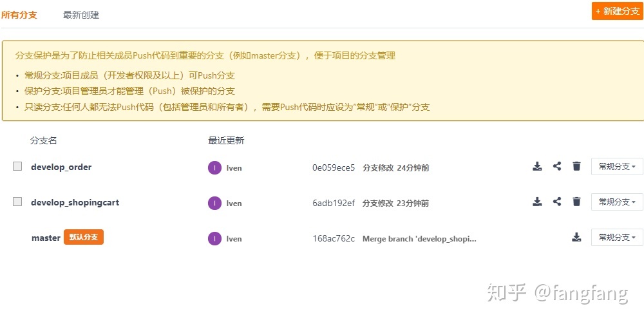Viewport: 644px width, 322px height.
Task: Tick the develop_shopingcart checkbox
Action: pos(17,202)
